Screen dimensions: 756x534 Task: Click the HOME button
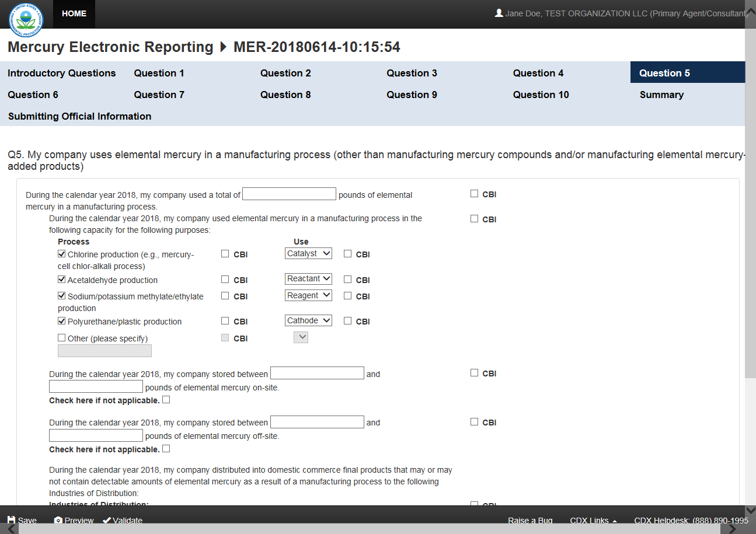[74, 13]
